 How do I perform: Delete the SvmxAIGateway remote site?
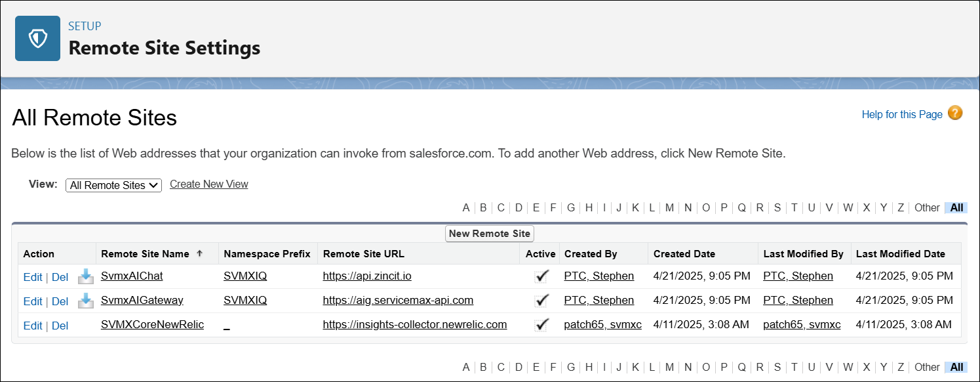[60, 301]
